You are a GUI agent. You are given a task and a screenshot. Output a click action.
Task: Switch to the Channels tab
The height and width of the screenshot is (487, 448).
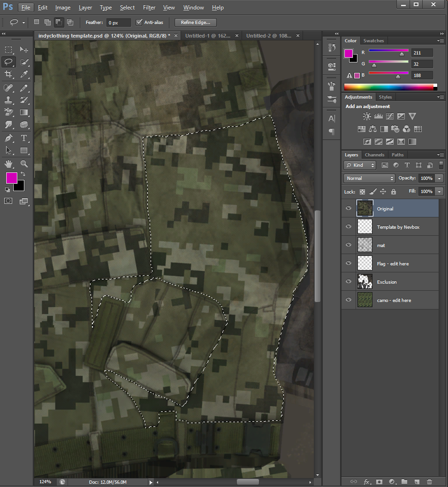point(374,155)
